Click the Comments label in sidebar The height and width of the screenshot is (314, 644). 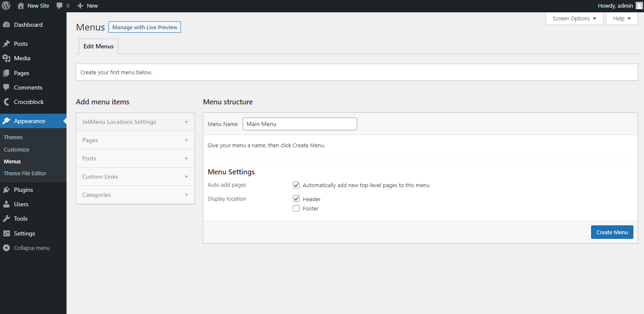click(28, 87)
